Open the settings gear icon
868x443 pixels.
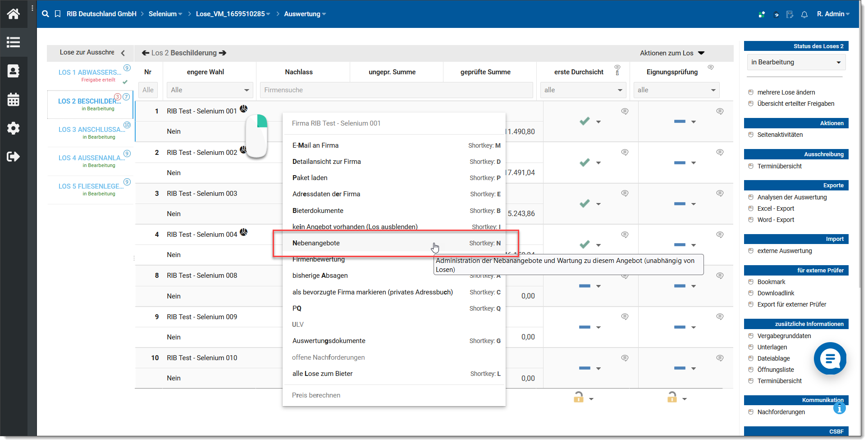(x=13, y=128)
